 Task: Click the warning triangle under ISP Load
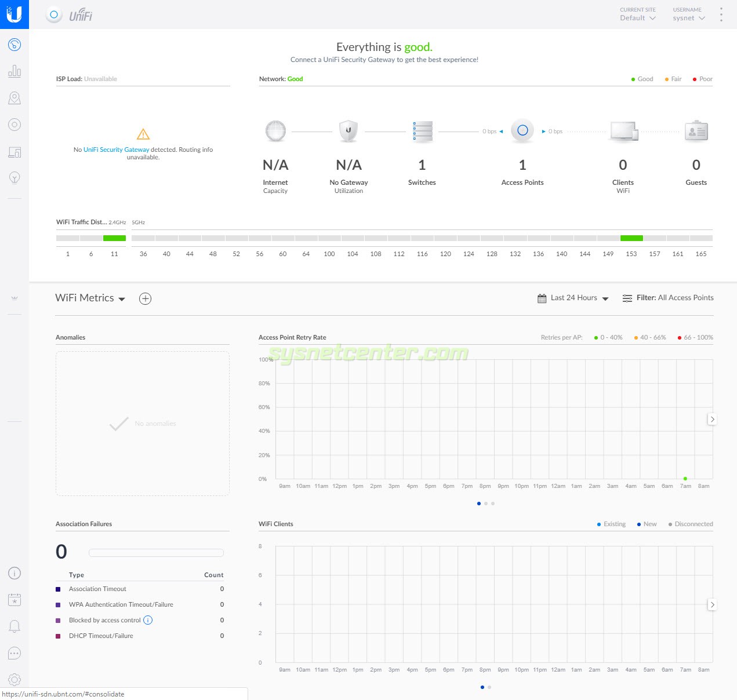coord(143,134)
